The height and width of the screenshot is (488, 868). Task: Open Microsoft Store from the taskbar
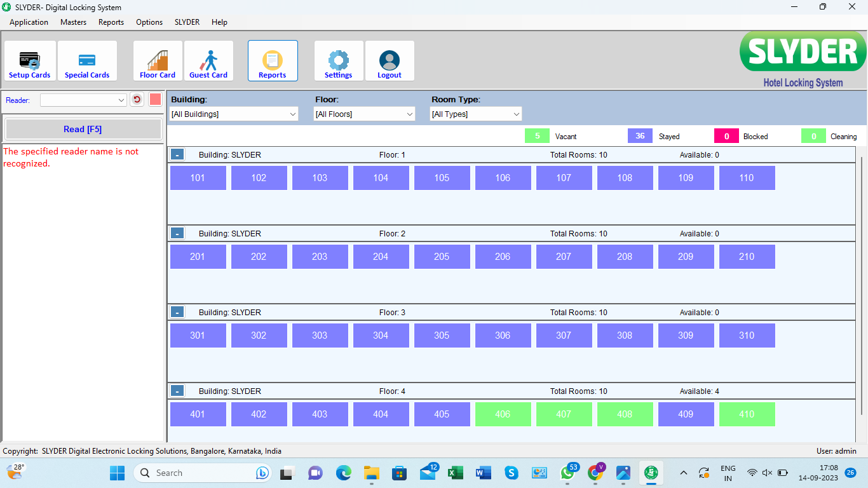[x=399, y=473]
